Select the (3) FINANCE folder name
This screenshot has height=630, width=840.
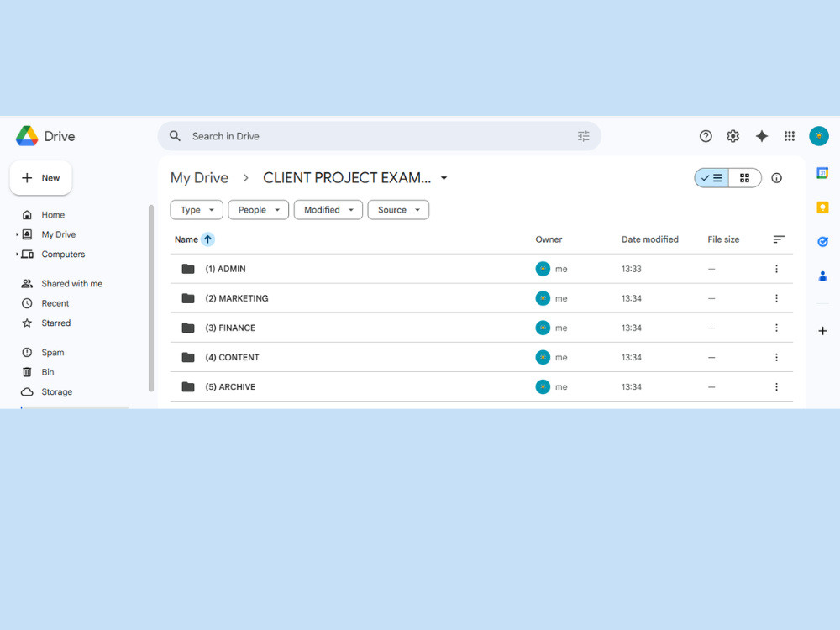[230, 328]
